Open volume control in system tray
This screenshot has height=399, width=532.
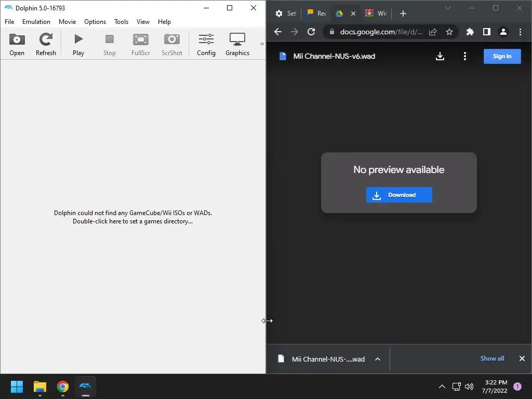pyautogui.click(x=469, y=387)
